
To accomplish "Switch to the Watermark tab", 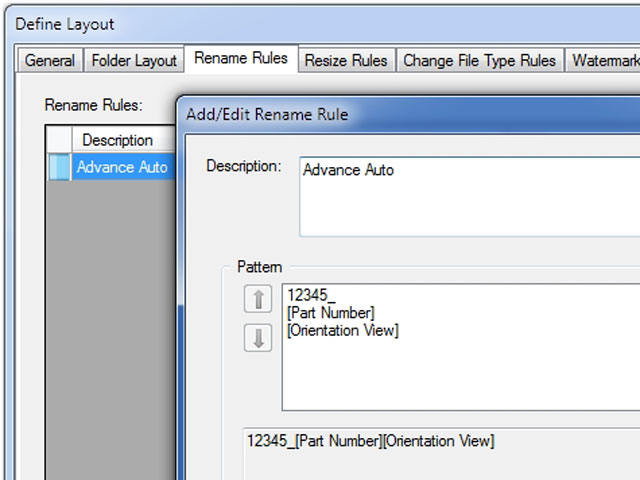I will 605,60.
